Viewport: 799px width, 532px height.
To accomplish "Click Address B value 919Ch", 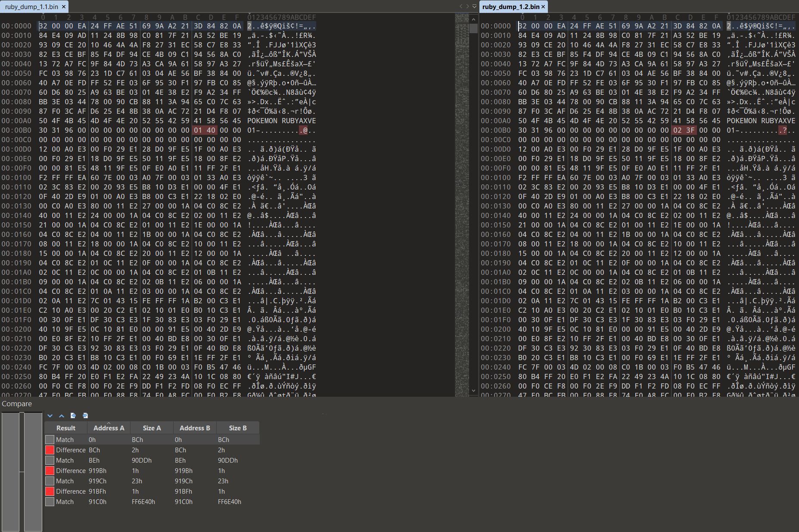I will (183, 481).
